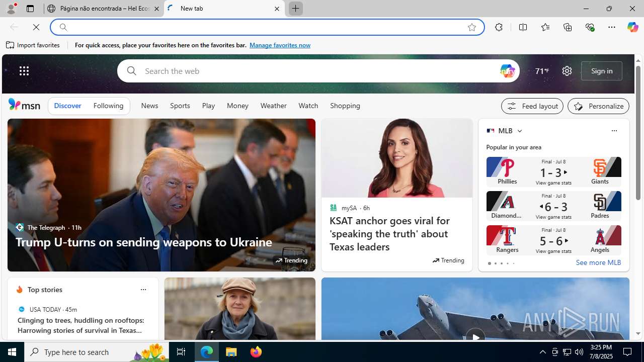Stop loading the page

[36, 27]
